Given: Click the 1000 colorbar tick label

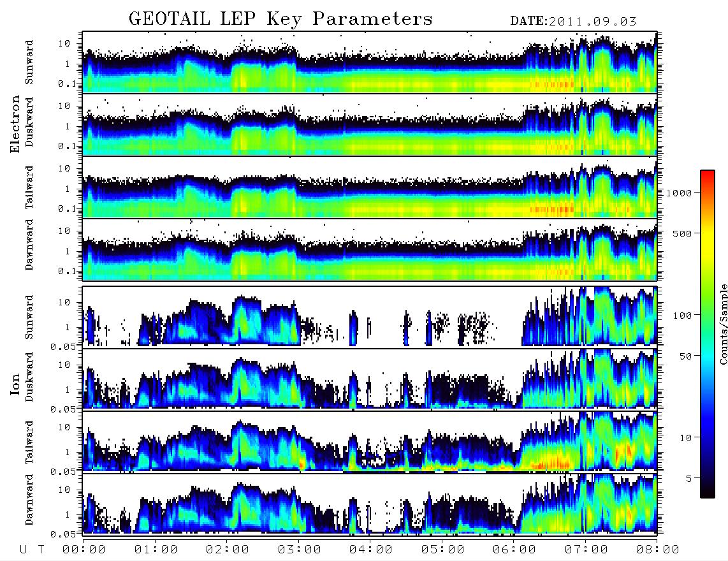Looking at the screenshot, I should (679, 193).
